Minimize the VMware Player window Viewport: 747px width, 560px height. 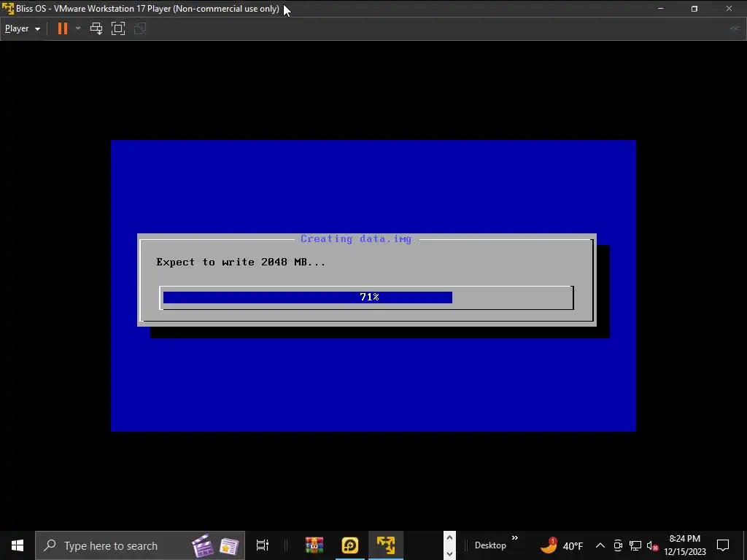pyautogui.click(x=660, y=9)
